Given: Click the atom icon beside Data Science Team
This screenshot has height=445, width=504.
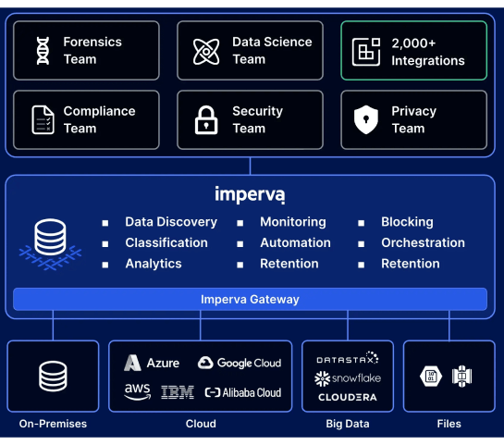Looking at the screenshot, I should click(x=206, y=52).
